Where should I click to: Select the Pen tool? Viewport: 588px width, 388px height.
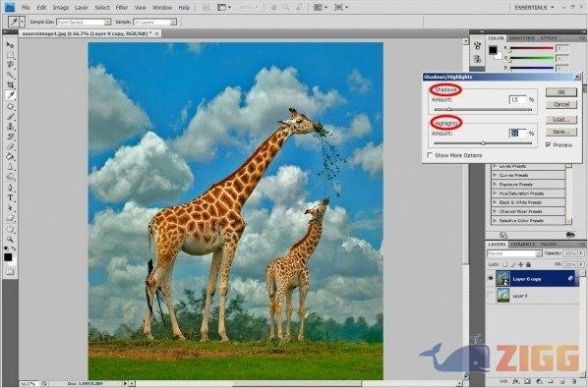coord(10,188)
